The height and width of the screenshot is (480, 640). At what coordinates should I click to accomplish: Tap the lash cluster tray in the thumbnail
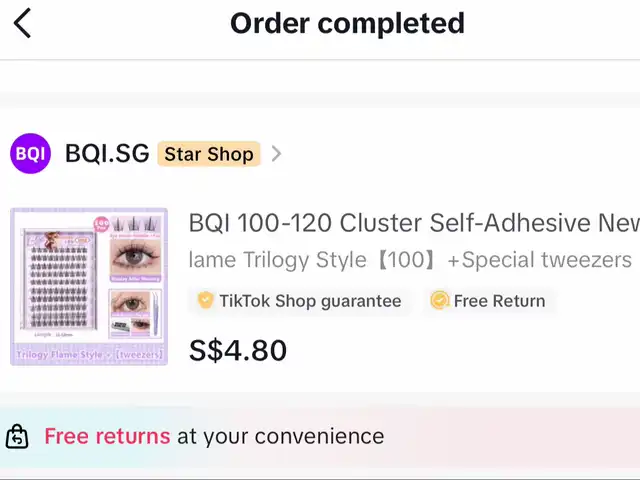coord(56,290)
